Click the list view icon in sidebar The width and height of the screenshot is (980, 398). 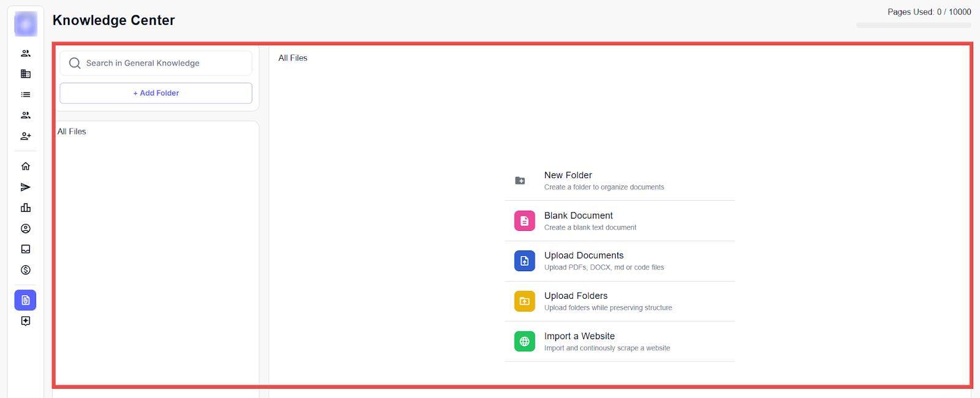(x=26, y=95)
